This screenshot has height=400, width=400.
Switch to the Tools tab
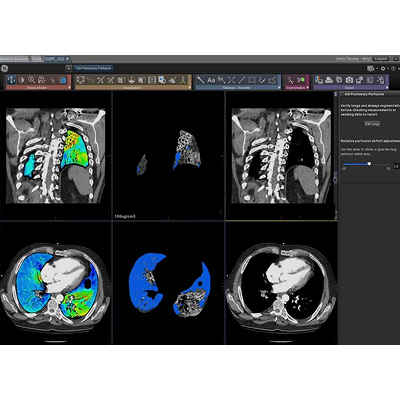coord(37,59)
